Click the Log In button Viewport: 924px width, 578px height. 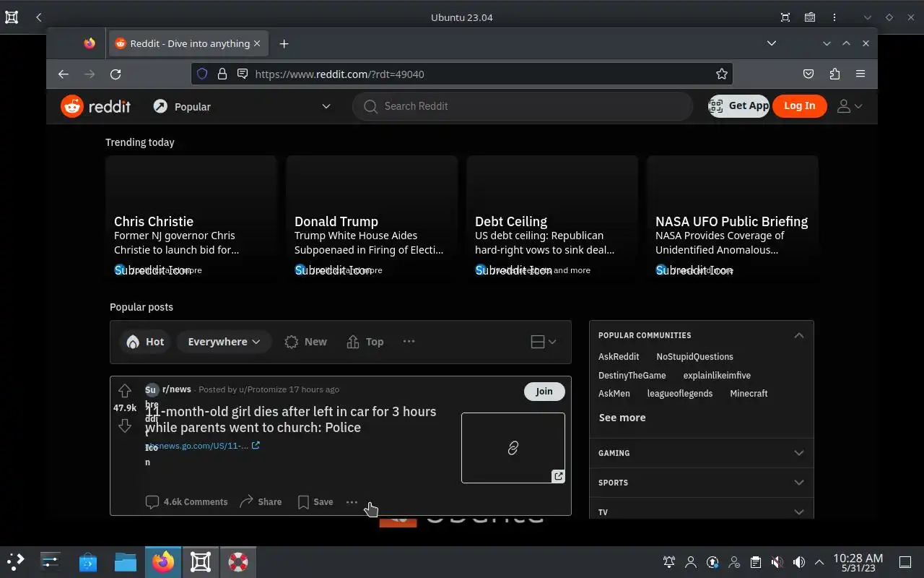pos(799,105)
